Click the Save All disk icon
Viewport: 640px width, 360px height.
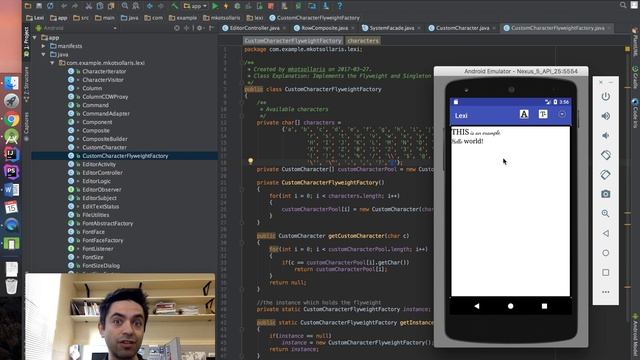click(39, 6)
